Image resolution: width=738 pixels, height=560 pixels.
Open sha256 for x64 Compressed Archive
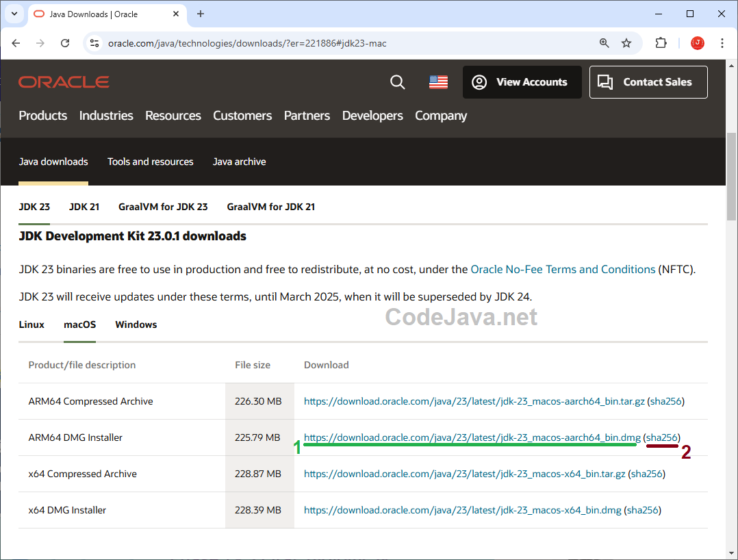point(647,474)
